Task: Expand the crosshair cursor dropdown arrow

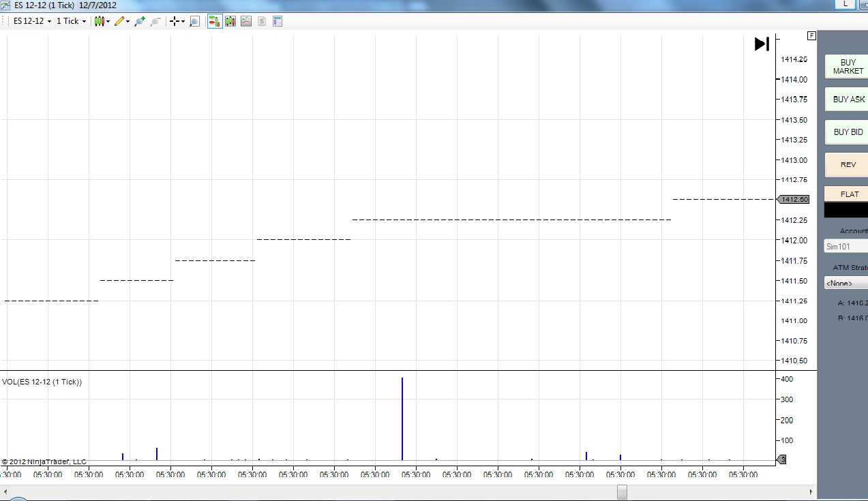Action: tap(183, 22)
